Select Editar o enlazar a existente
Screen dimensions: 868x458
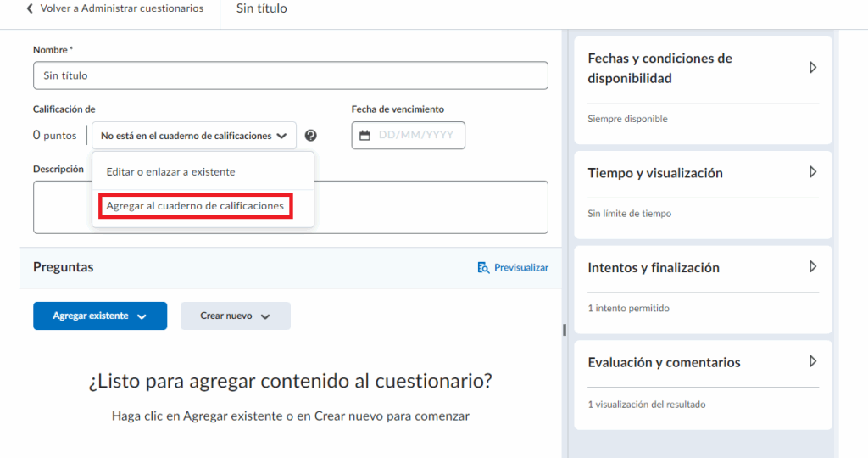(x=170, y=171)
